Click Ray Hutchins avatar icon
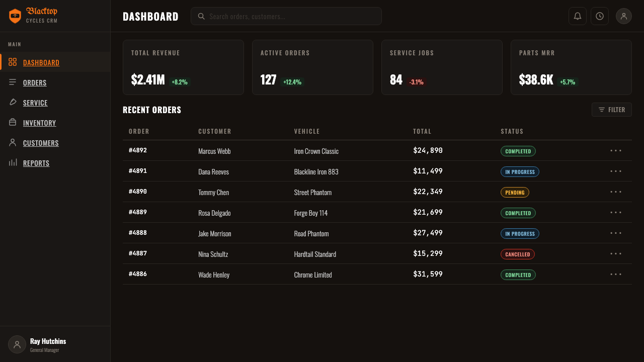The height and width of the screenshot is (362, 644). point(17,344)
